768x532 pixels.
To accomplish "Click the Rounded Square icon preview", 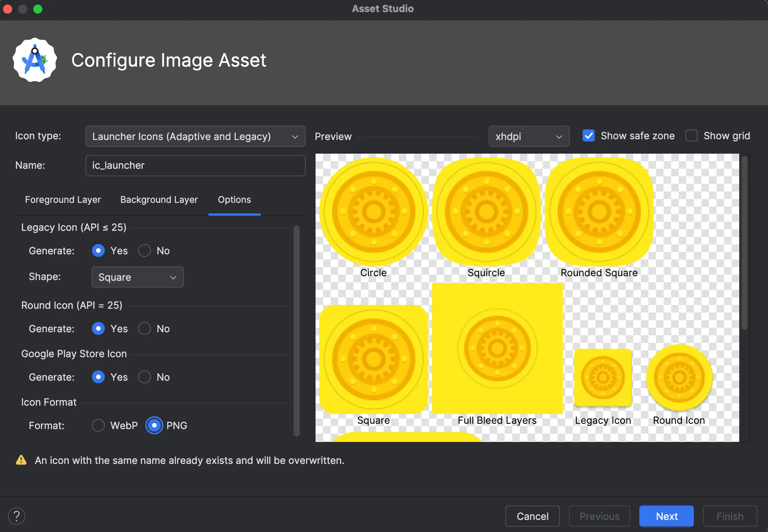I will pyautogui.click(x=599, y=212).
